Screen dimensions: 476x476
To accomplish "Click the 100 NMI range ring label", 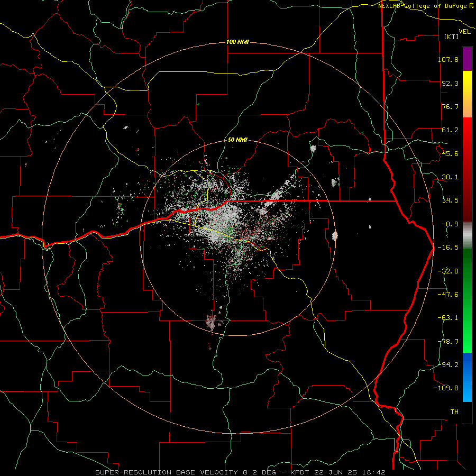I will 237,42.
